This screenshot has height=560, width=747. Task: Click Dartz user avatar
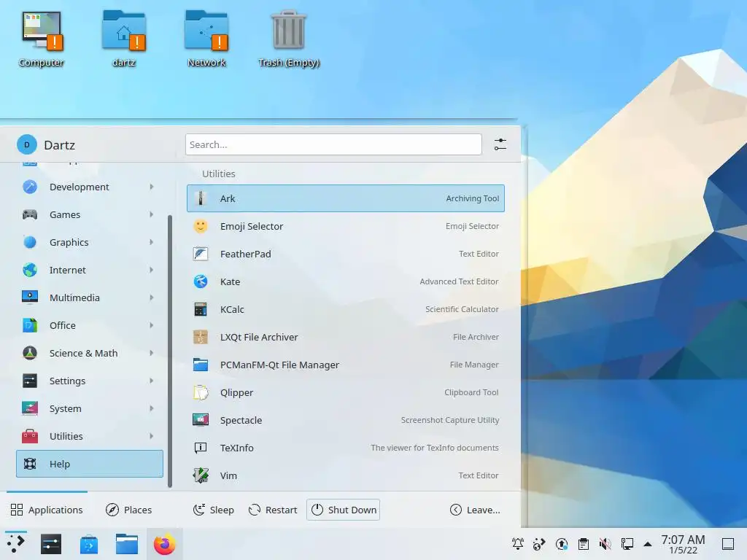[27, 145]
